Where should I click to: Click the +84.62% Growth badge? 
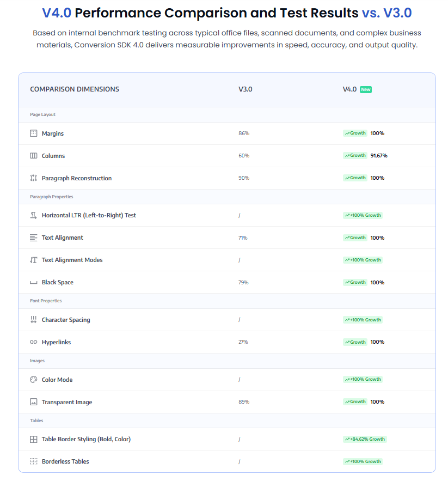(365, 439)
